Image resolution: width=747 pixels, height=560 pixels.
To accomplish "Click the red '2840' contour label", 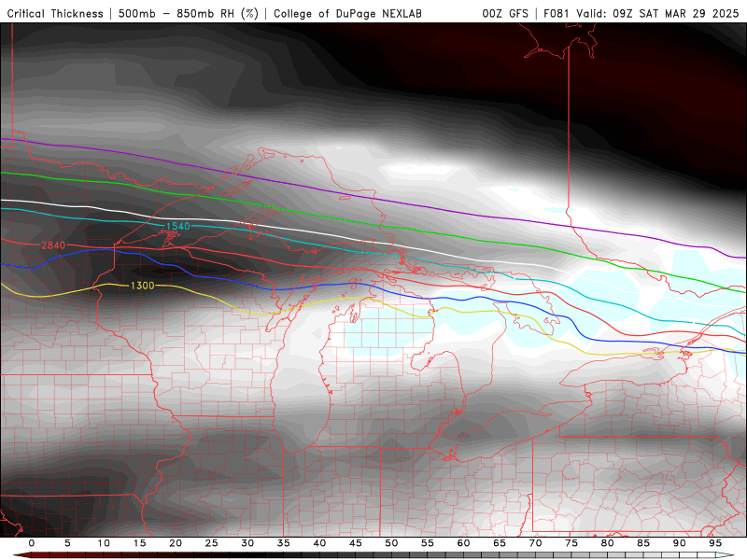I will pos(53,245).
